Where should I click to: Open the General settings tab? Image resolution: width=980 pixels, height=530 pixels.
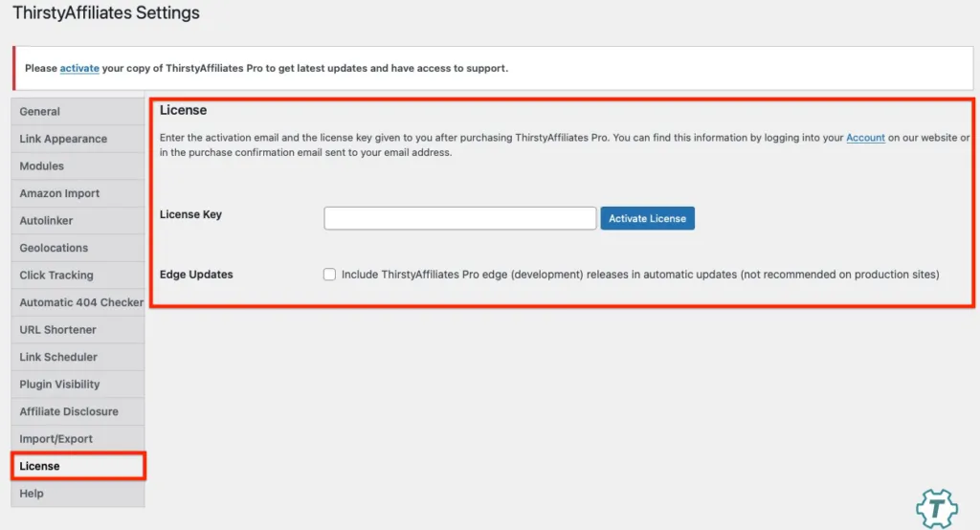tap(40, 112)
